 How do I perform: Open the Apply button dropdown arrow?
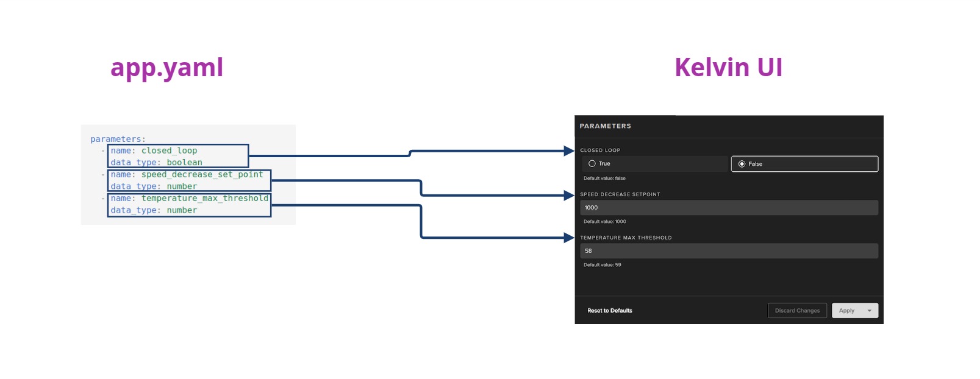[870, 311]
